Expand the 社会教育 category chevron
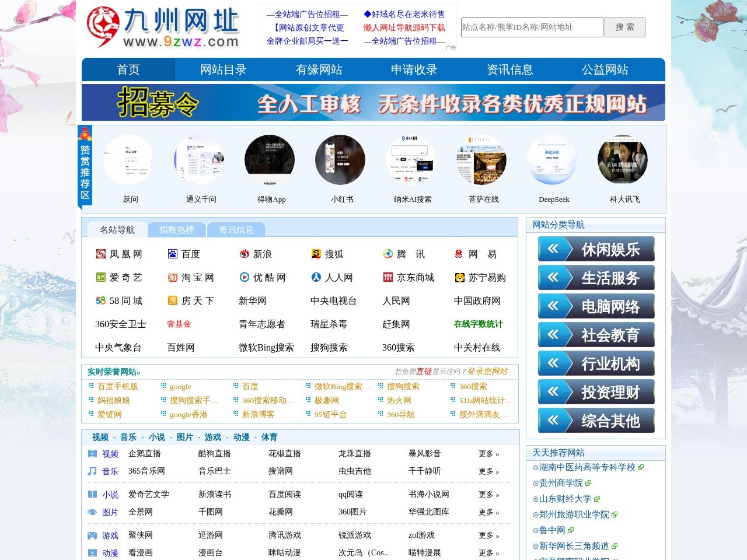The width and height of the screenshot is (747, 560). (x=553, y=335)
